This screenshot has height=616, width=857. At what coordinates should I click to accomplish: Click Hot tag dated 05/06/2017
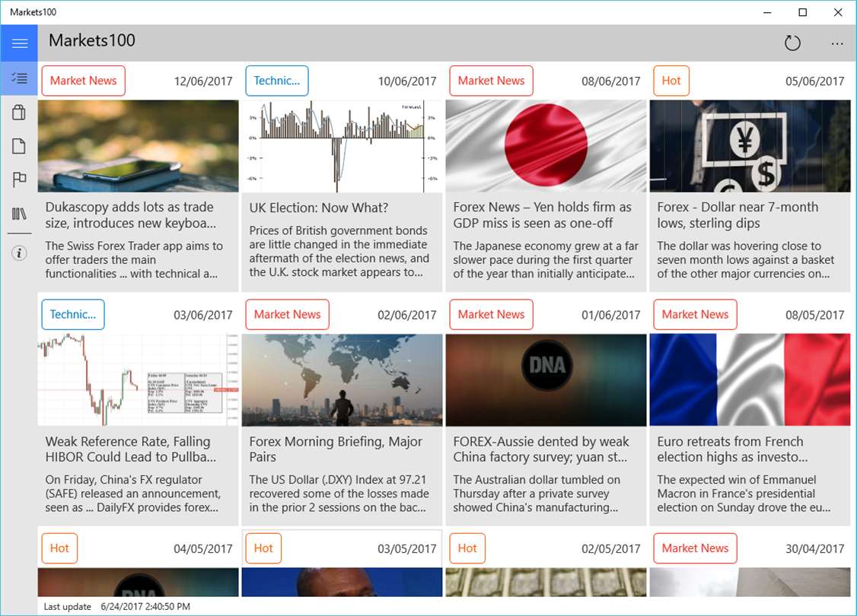671,81
